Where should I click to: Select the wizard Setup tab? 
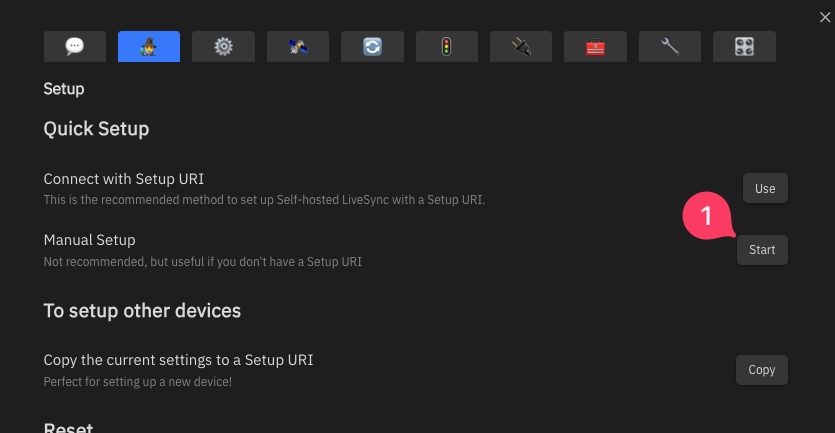click(x=149, y=46)
